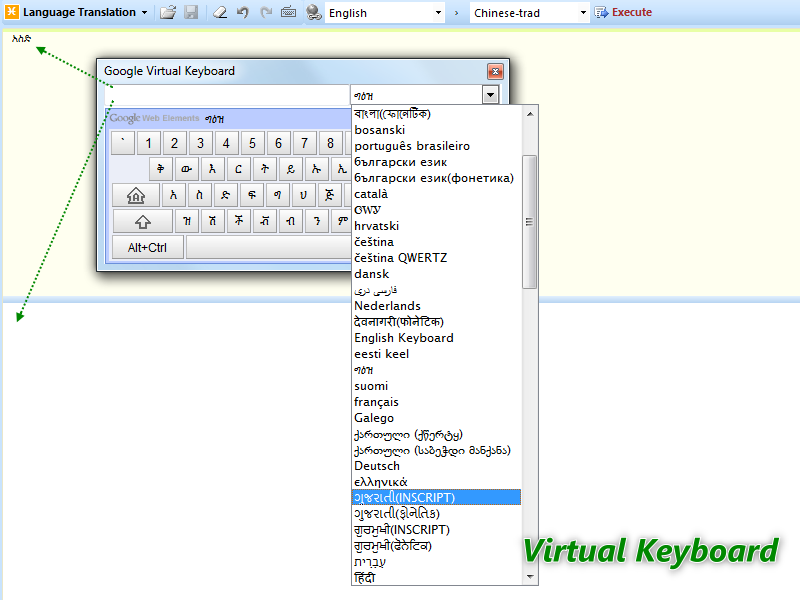Select Nederlands from layout list
800x600 pixels.
point(436,306)
